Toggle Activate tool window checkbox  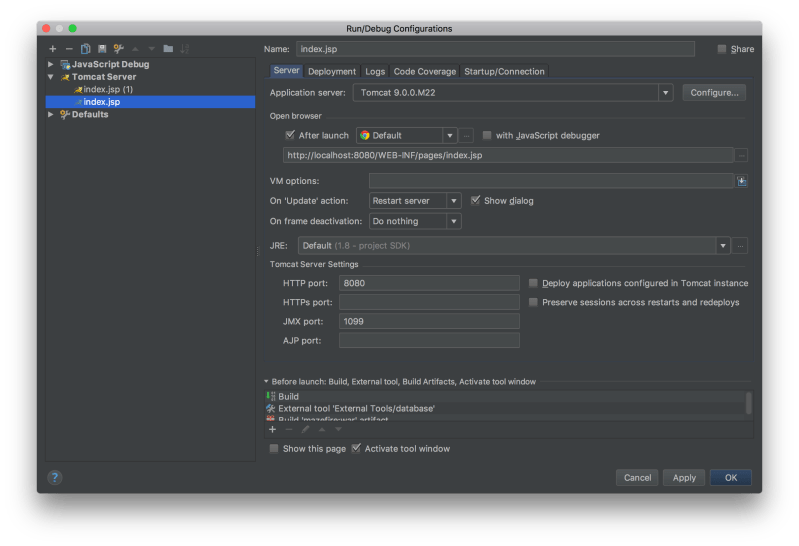coord(356,448)
